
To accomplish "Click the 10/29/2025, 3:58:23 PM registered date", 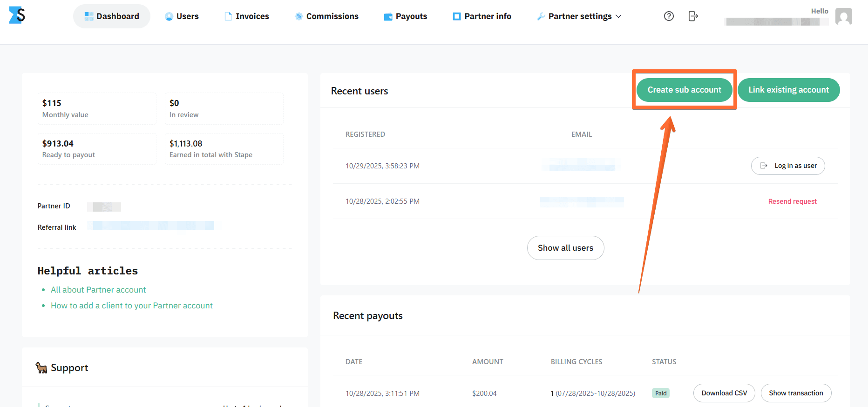I will (382, 166).
